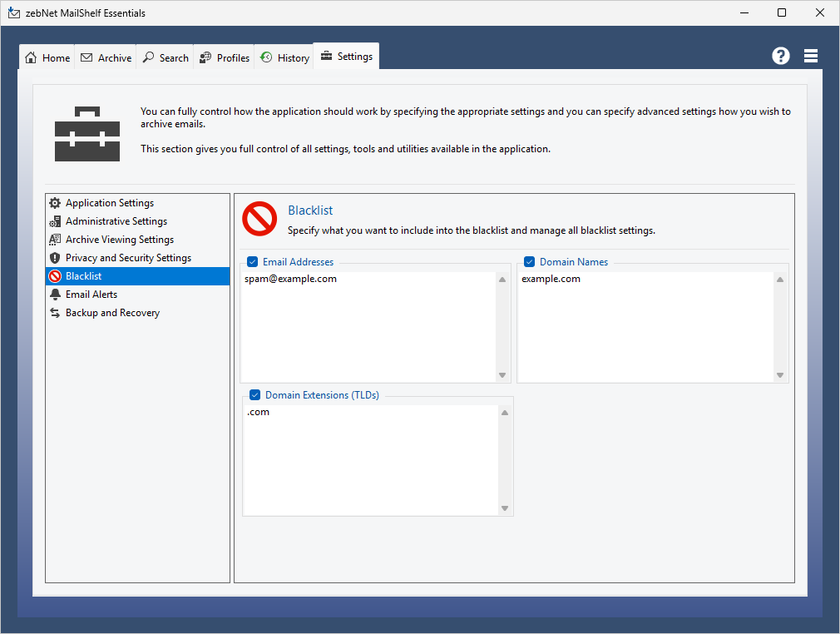Screen dimensions: 840x634
Task: Select Application Settings in sidebar
Action: 109,203
